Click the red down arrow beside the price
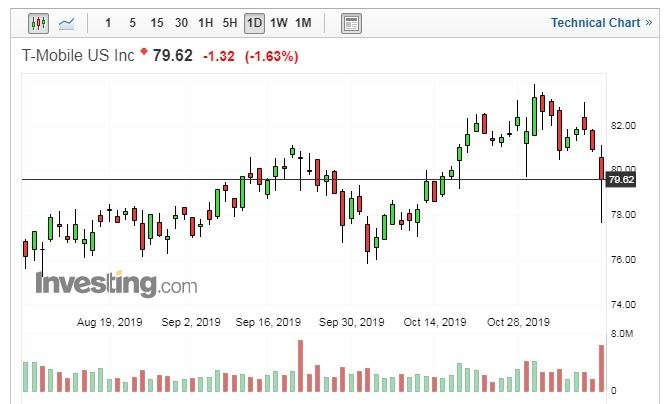 (x=144, y=52)
